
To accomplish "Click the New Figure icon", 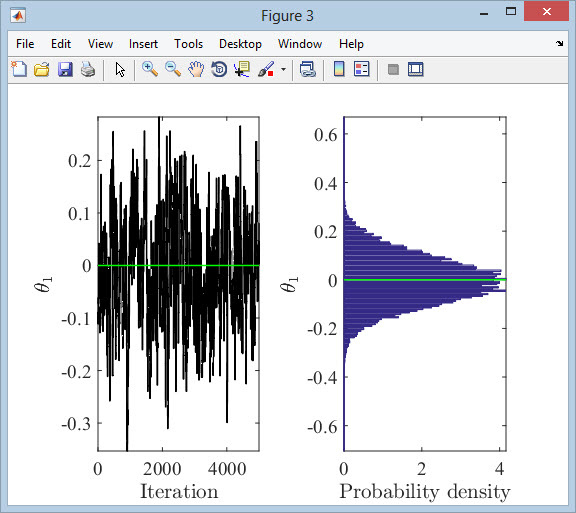I will point(19,69).
